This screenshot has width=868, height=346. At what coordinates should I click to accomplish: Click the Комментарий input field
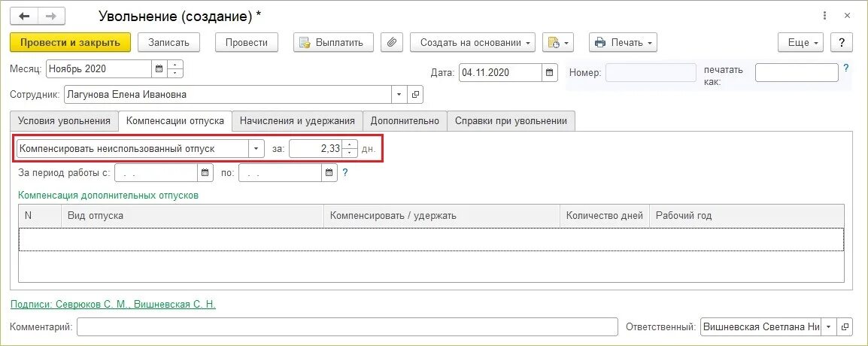(x=347, y=326)
